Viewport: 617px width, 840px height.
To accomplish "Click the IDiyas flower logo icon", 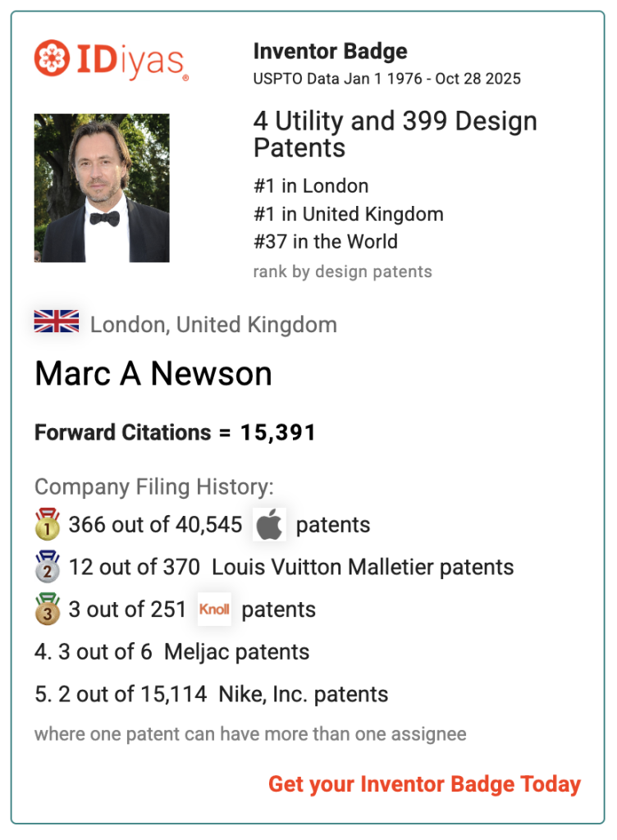I will 52,58.
